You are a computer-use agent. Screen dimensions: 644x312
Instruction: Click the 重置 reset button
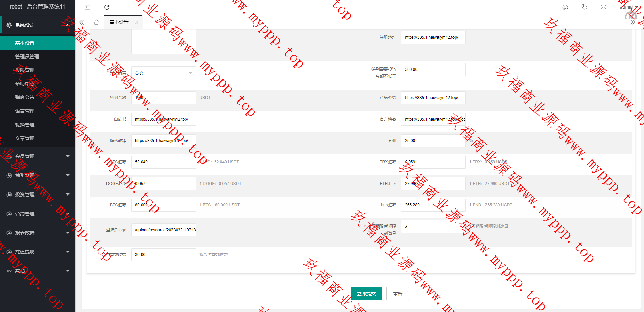point(398,294)
